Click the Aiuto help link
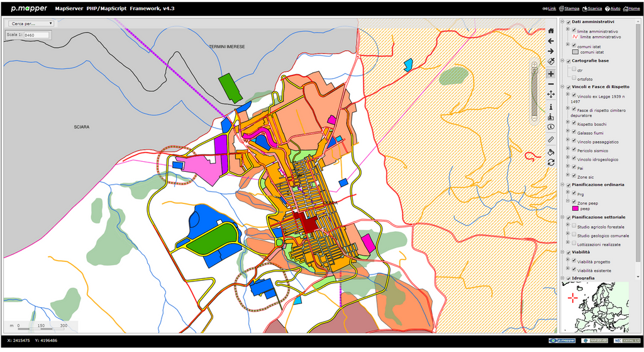Viewport: 644px width, 352px height. click(x=614, y=9)
